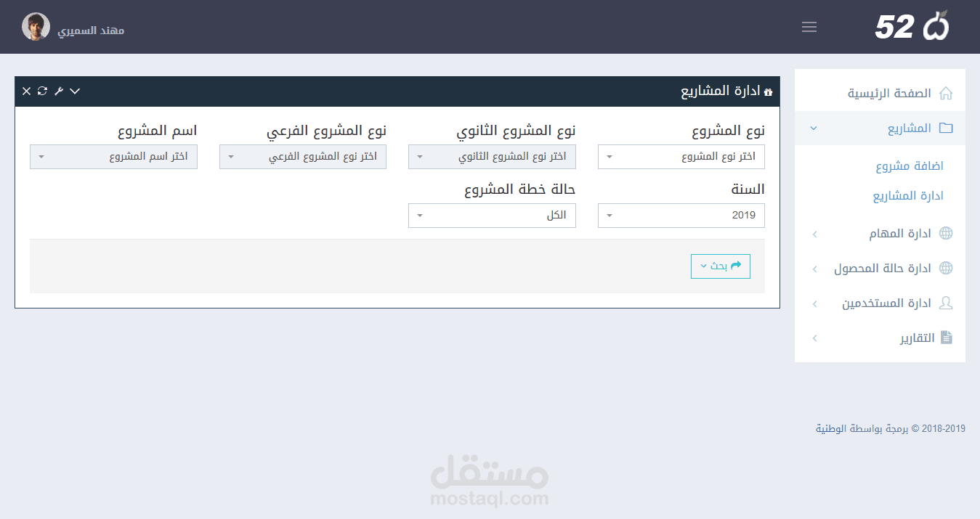980x519 pixels.
Task: Open panel settings wrench icon
Action: (59, 91)
